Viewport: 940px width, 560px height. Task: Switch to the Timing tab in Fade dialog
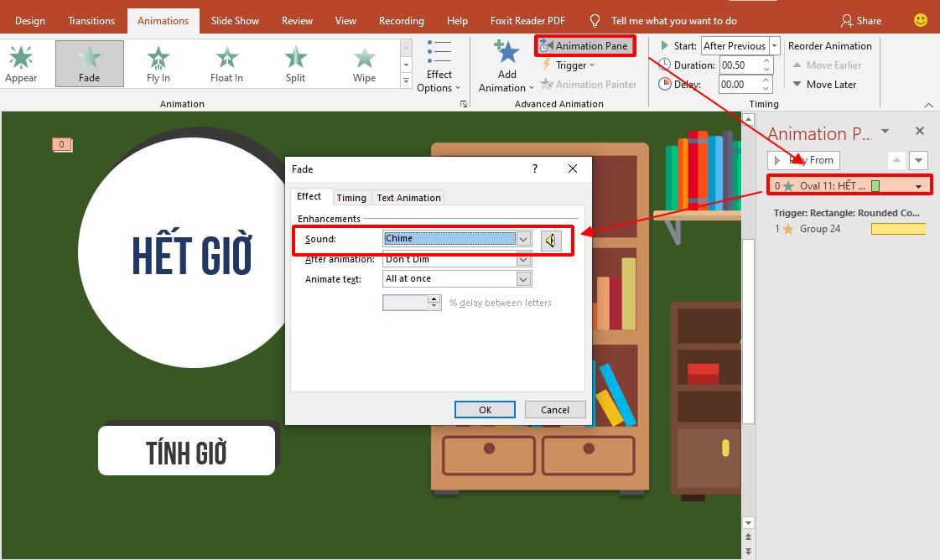coord(351,197)
